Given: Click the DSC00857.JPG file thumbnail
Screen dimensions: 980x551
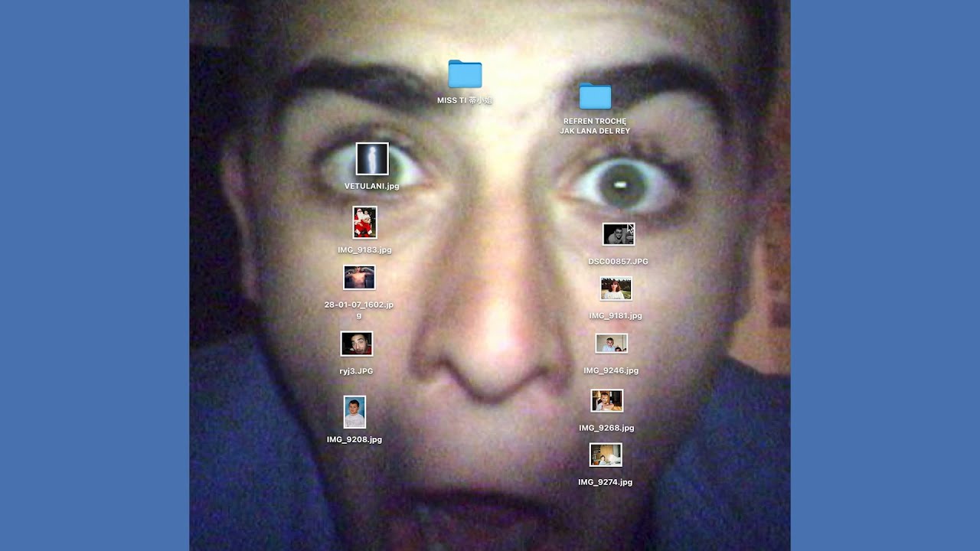Looking at the screenshot, I should tap(618, 234).
